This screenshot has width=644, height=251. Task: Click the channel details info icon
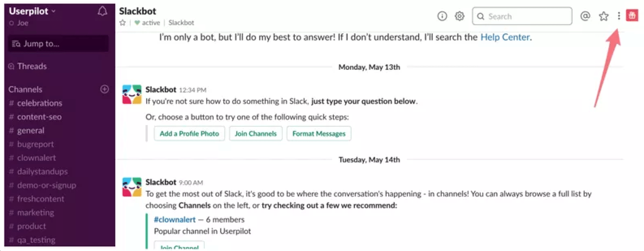(442, 16)
